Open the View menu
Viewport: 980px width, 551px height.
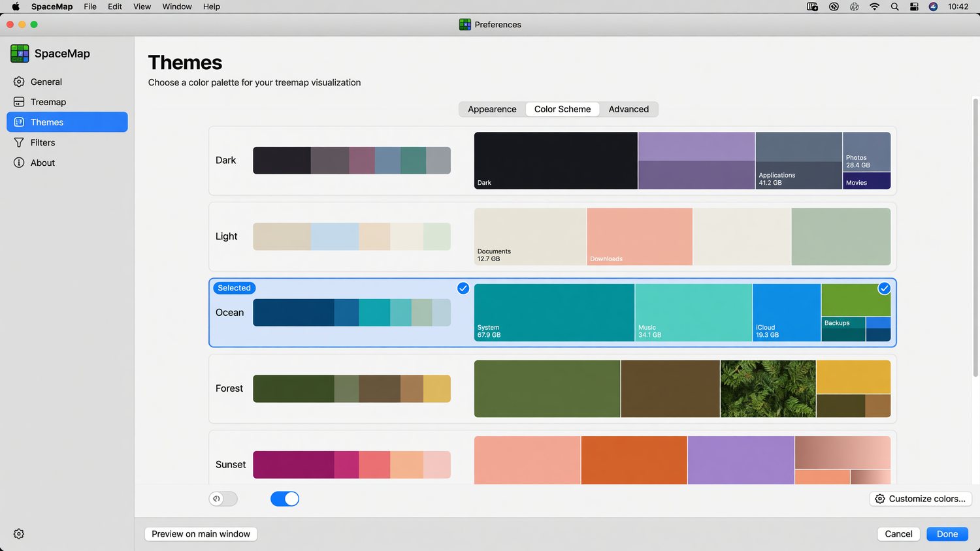(142, 7)
